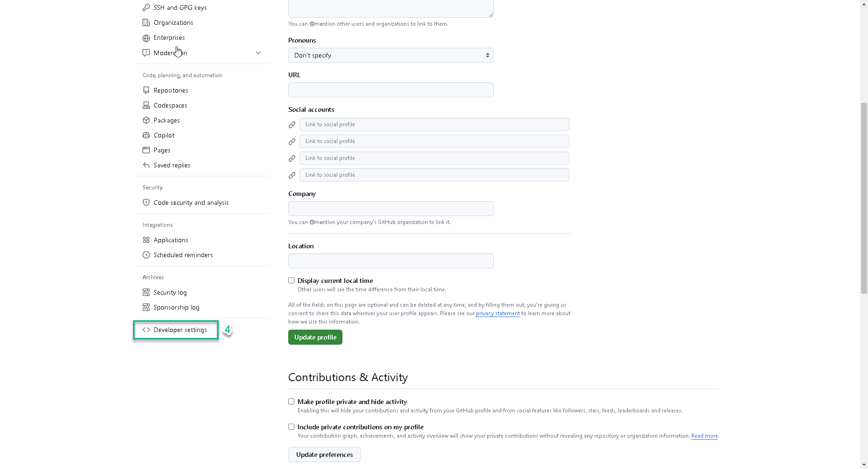Open the Pronouns dropdown
Image resolution: width=868 pixels, height=469 pixels.
(x=391, y=55)
